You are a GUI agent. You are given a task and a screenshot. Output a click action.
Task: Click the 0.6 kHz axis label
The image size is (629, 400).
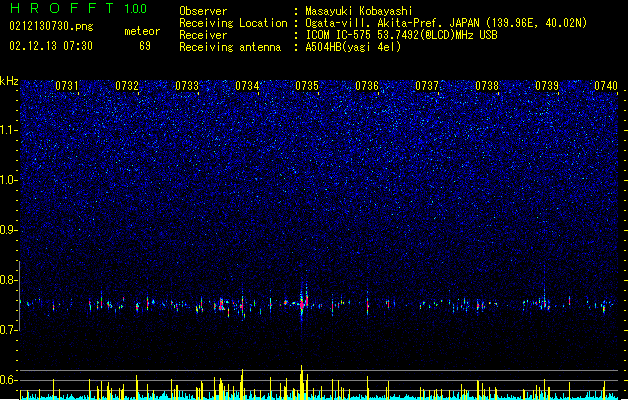8,380
